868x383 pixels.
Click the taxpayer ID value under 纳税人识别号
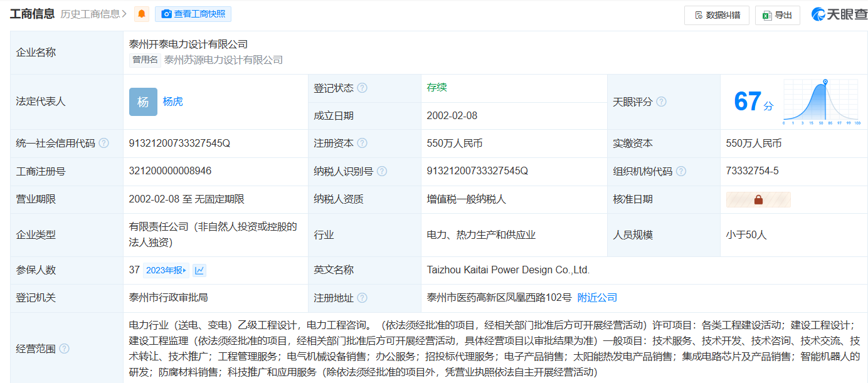click(x=477, y=171)
